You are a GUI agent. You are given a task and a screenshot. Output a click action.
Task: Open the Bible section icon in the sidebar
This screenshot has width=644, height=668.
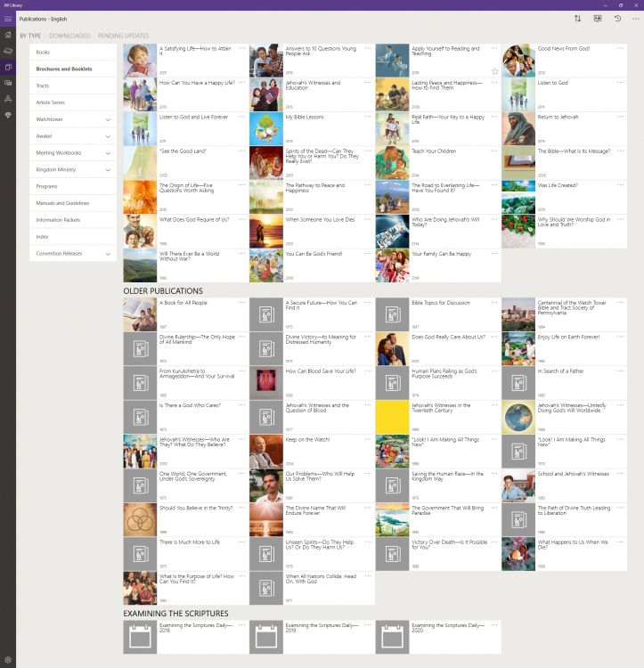(x=8, y=51)
